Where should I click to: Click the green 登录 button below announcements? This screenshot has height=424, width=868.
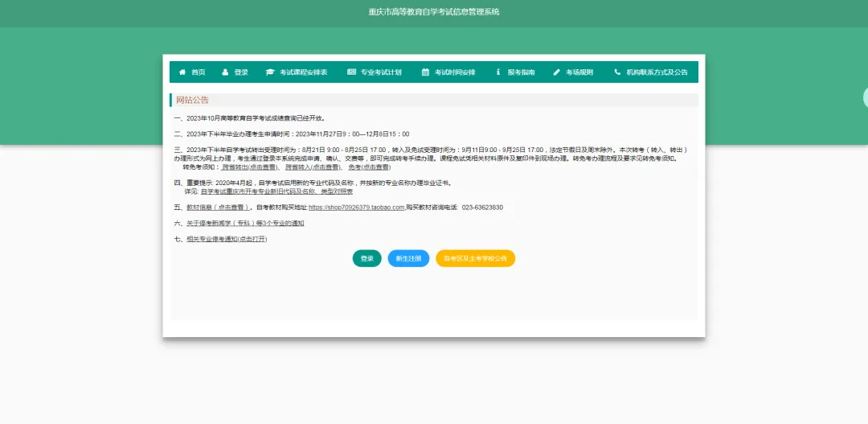tap(367, 258)
